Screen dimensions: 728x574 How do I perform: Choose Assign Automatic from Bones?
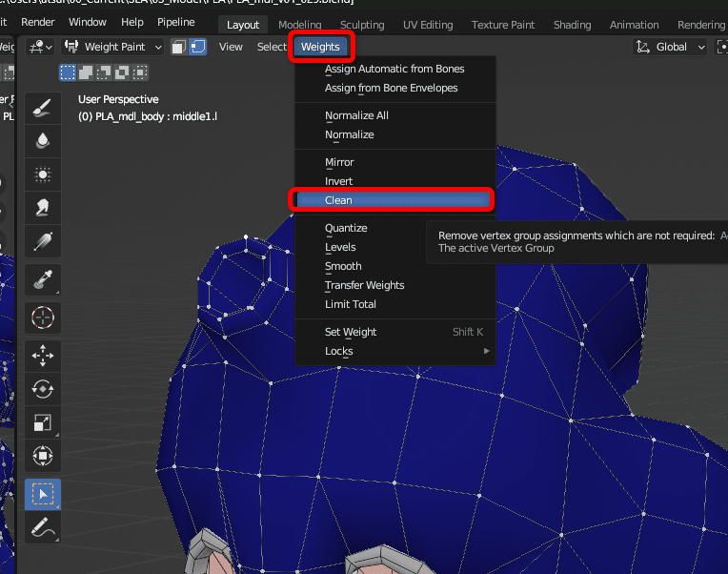[394, 70]
